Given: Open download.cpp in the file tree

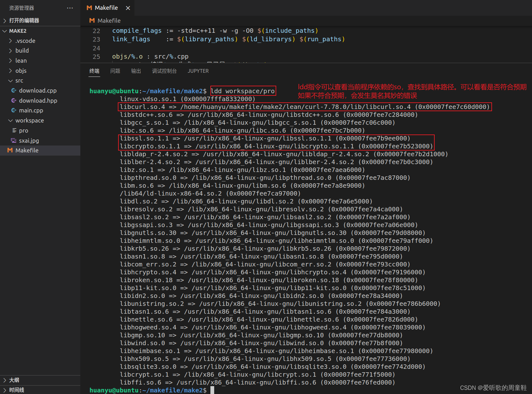Looking at the screenshot, I should pos(40,90).
